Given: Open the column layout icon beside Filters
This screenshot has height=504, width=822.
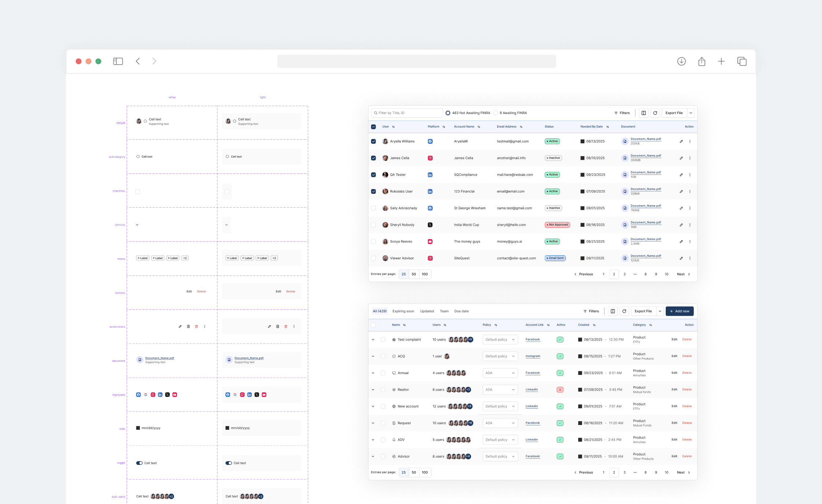Looking at the screenshot, I should pos(643,113).
